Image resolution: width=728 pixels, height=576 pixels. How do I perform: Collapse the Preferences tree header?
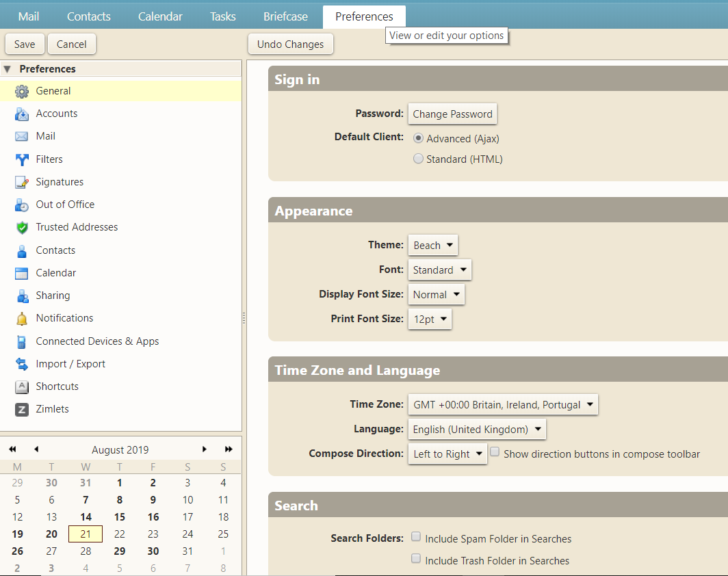(x=8, y=69)
